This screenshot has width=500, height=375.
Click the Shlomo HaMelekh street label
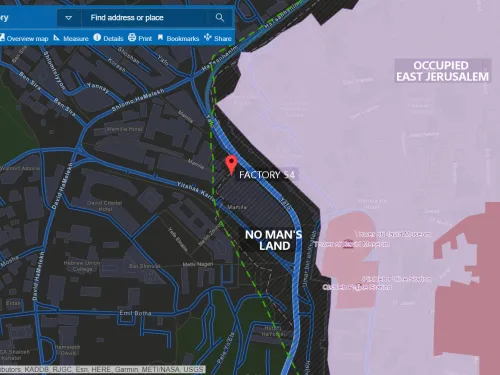[x=138, y=100]
